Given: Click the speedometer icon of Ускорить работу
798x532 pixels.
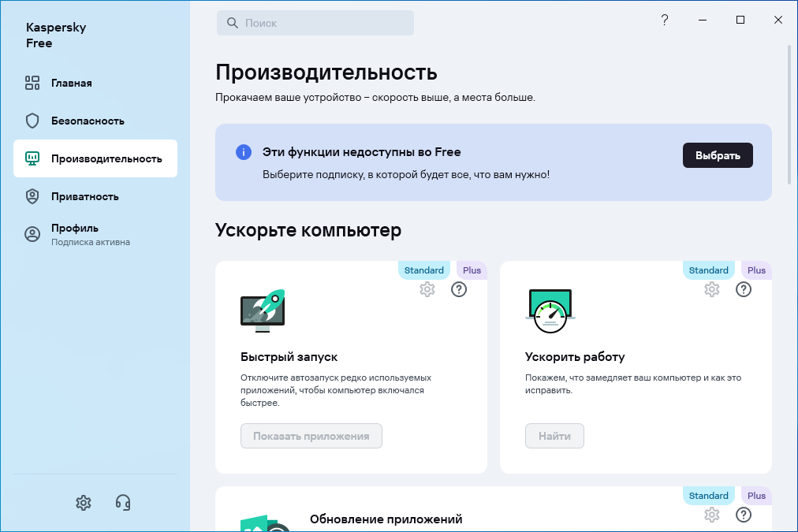Looking at the screenshot, I should (x=550, y=311).
